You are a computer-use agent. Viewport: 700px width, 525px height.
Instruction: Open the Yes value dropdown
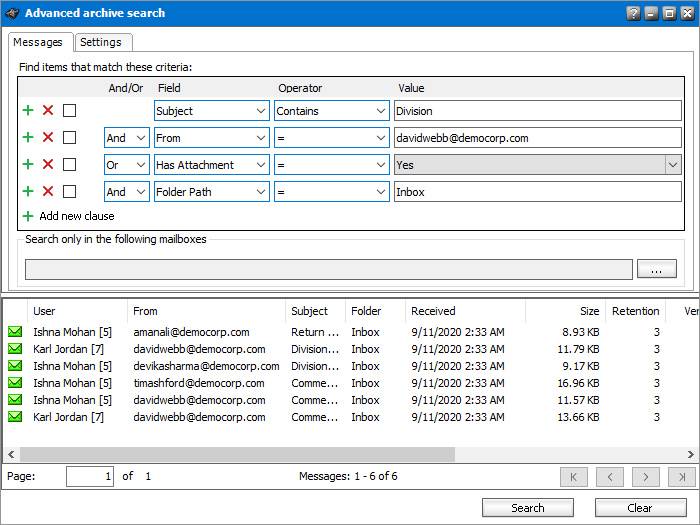tap(673, 165)
